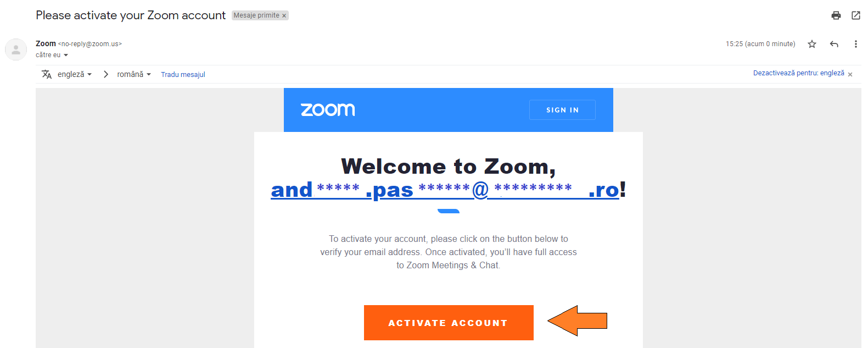868x348 pixels.
Task: Star this Zoom email
Action: (812, 44)
